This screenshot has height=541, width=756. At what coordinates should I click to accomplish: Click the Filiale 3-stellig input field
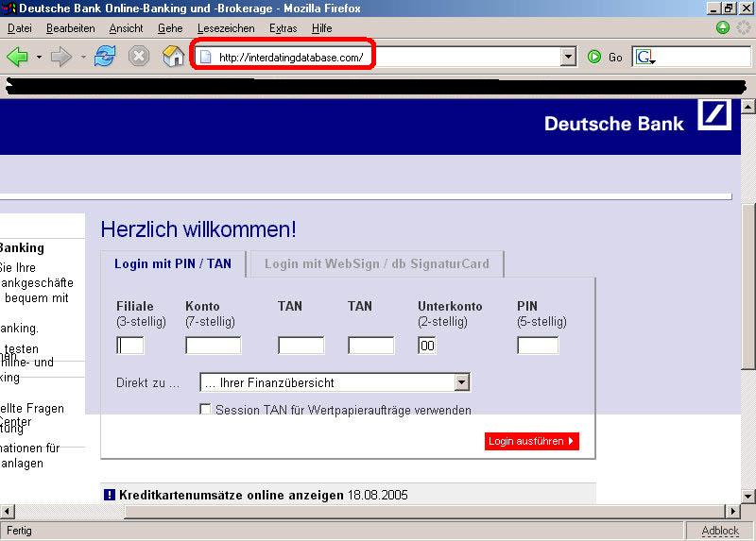pyautogui.click(x=130, y=346)
